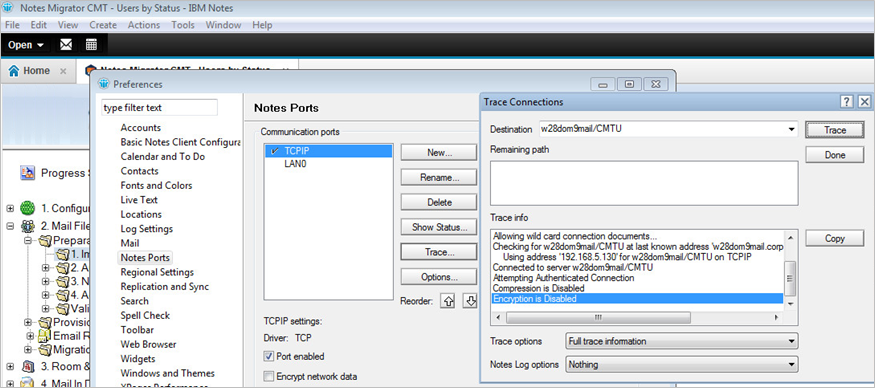Click the Home tab house icon

tap(14, 71)
